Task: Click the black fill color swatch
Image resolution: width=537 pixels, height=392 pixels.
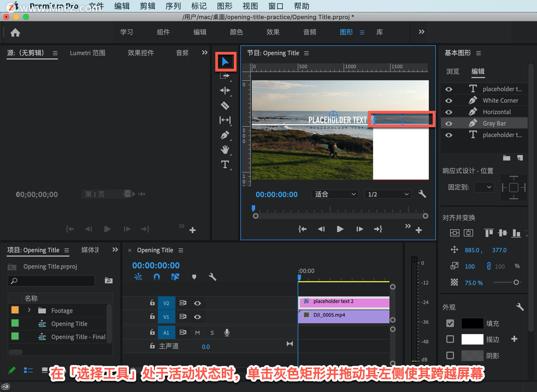Action: (x=472, y=323)
